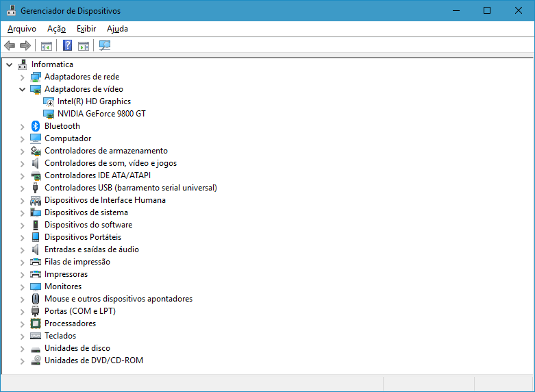535x392 pixels.
Task: Click the Dispositivos do software icon
Action: 36,225
